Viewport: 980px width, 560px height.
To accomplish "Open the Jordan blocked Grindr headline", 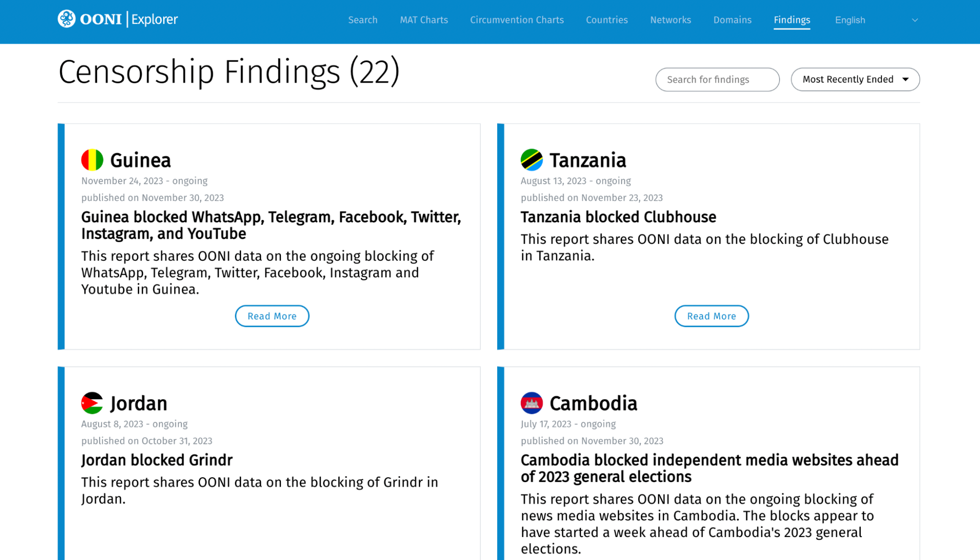I will pyautogui.click(x=157, y=460).
